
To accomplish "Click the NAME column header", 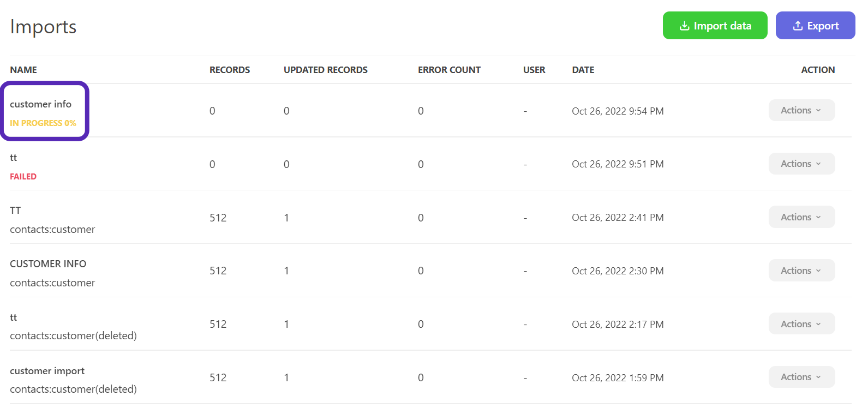I will coord(23,70).
